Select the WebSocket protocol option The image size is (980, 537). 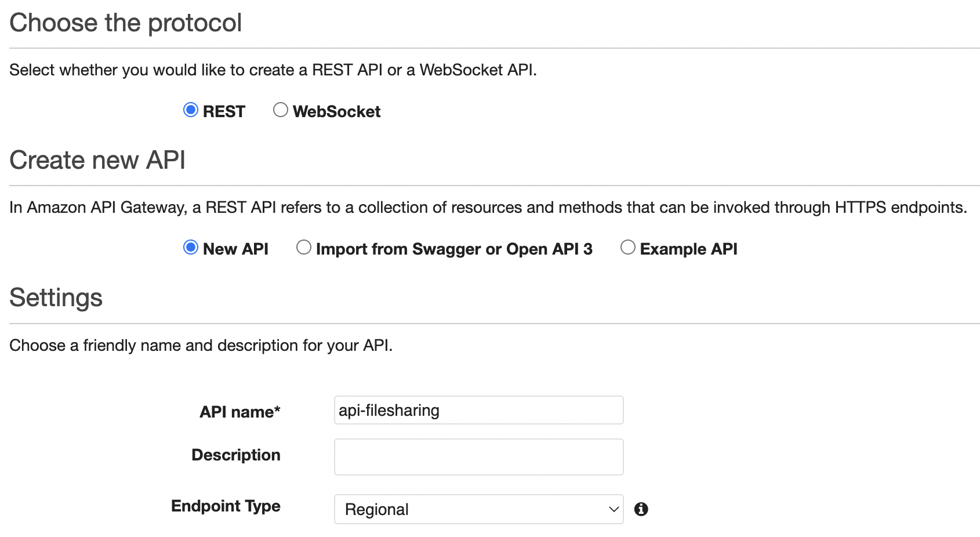281,110
